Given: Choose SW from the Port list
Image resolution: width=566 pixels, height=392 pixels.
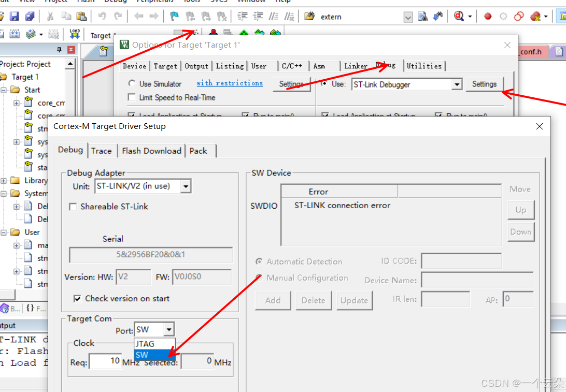Looking at the screenshot, I should point(154,355).
